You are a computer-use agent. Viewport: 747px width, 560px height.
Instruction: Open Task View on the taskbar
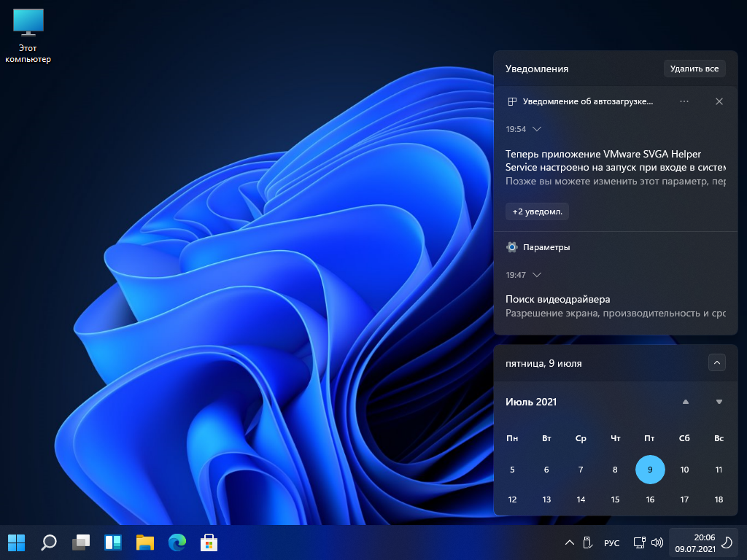81,542
